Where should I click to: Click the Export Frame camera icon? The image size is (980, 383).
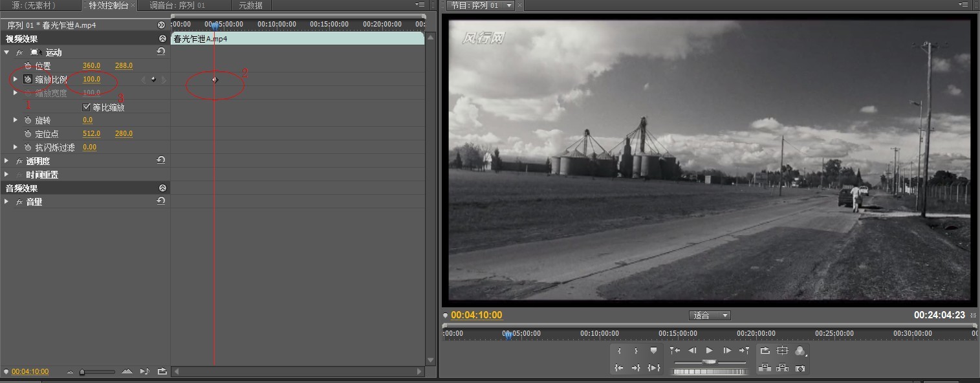(x=800, y=368)
